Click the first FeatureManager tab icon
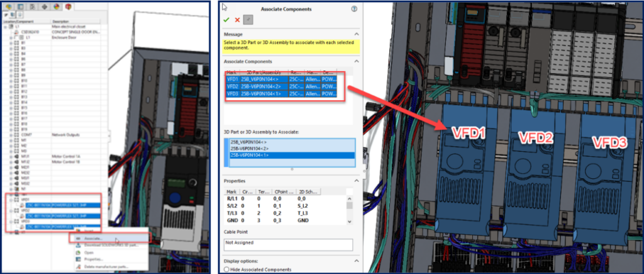The width and height of the screenshot is (644, 274). (x=10, y=6)
